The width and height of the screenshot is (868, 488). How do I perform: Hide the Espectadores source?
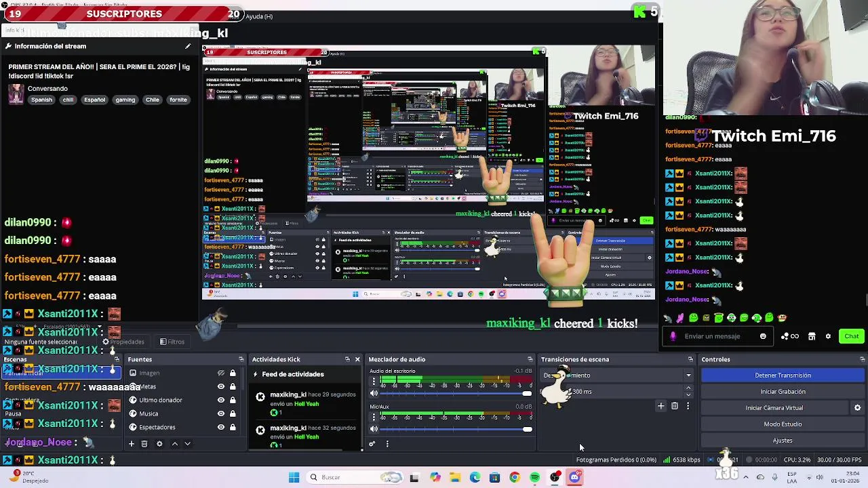(220, 427)
